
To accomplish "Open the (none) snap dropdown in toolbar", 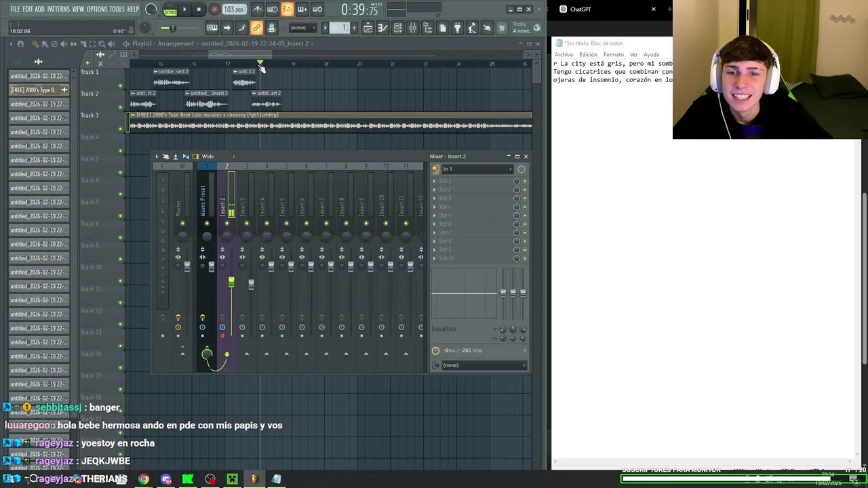I will [301, 28].
